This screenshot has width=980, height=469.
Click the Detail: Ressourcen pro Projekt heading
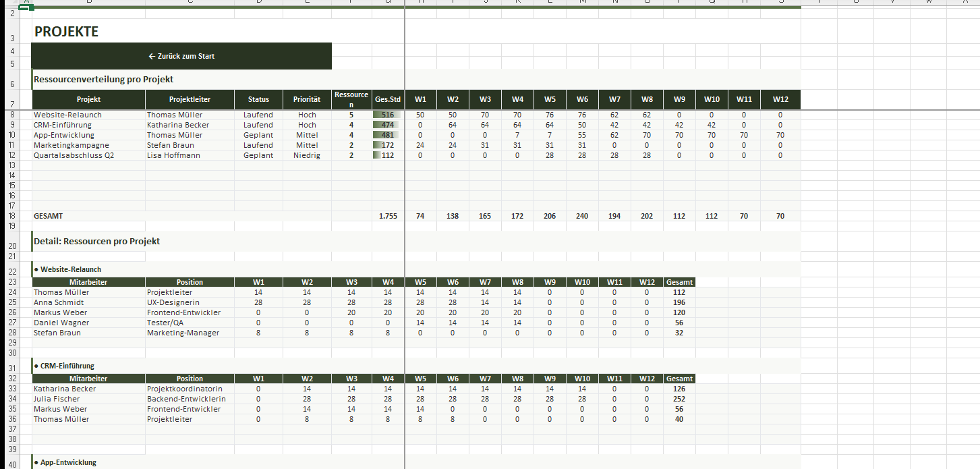tap(96, 241)
